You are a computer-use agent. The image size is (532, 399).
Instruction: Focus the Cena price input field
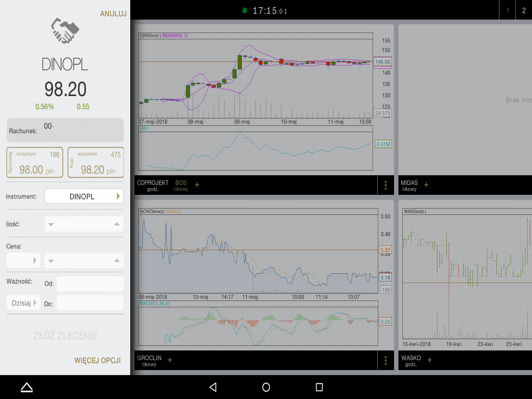(84, 261)
